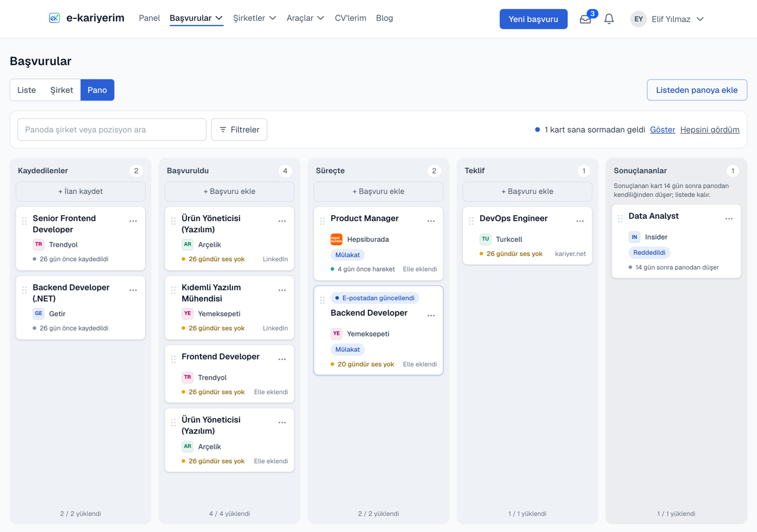
Task: Focus the pano search input field
Action: pyautogui.click(x=112, y=129)
